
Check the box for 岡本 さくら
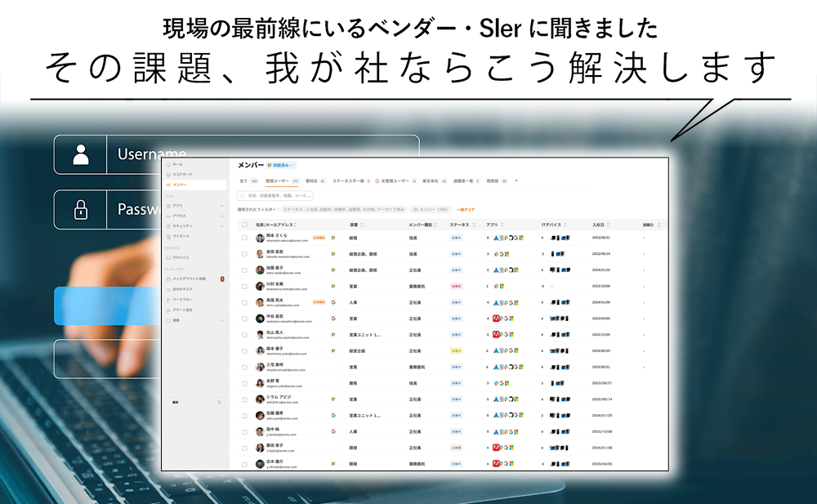pyautogui.click(x=244, y=238)
